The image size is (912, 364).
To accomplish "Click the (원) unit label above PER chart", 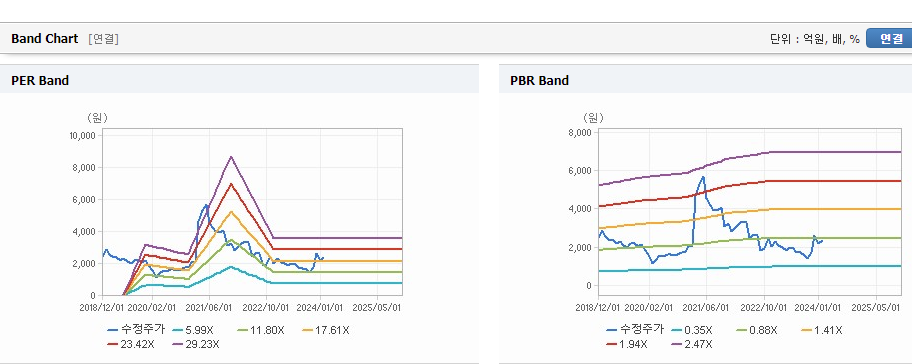I will click(97, 118).
